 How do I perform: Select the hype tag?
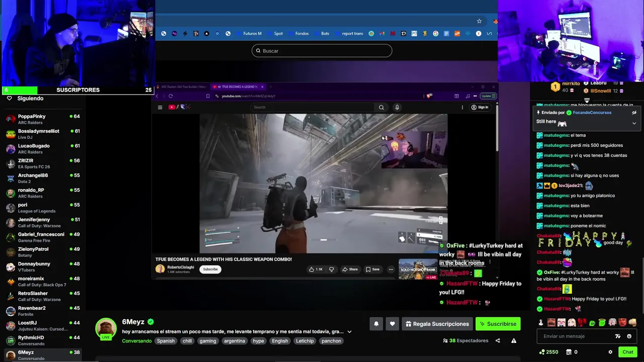[x=258, y=341]
